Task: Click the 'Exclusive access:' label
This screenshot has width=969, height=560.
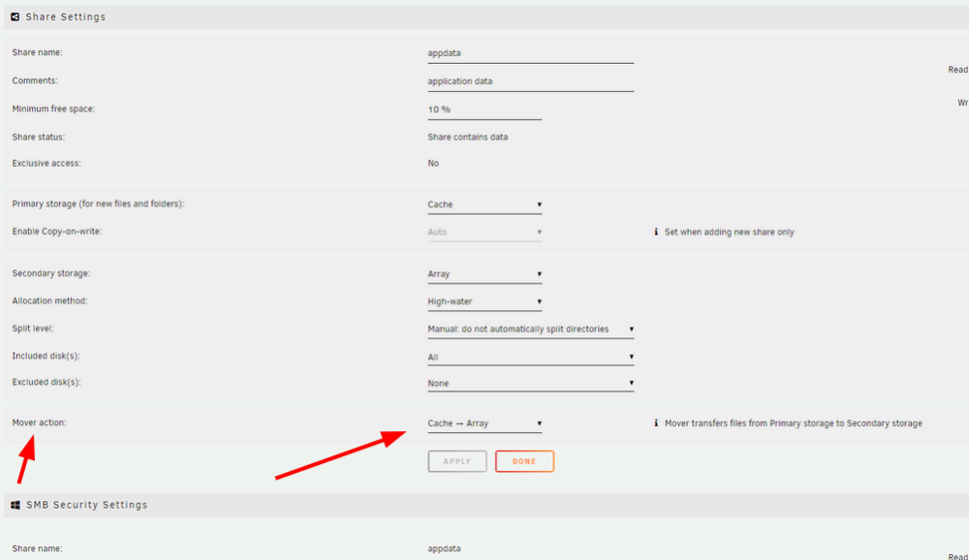Action: point(47,163)
